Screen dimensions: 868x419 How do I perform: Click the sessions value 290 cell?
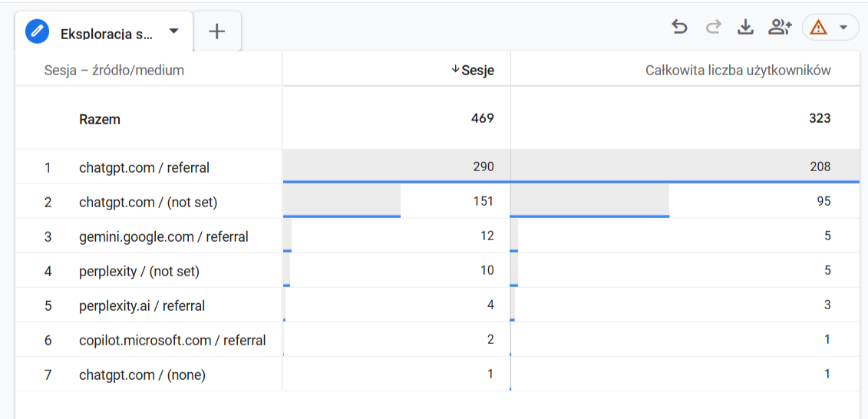tap(483, 167)
